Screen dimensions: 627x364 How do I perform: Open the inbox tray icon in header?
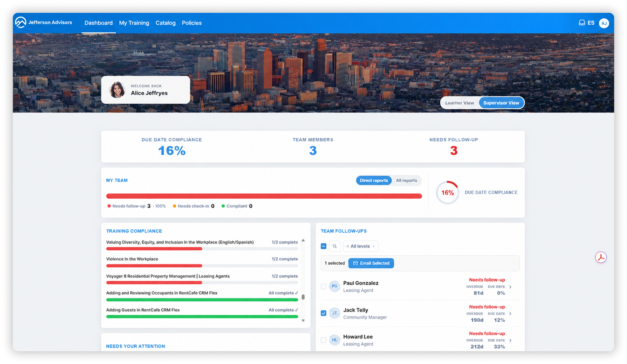pyautogui.click(x=582, y=23)
